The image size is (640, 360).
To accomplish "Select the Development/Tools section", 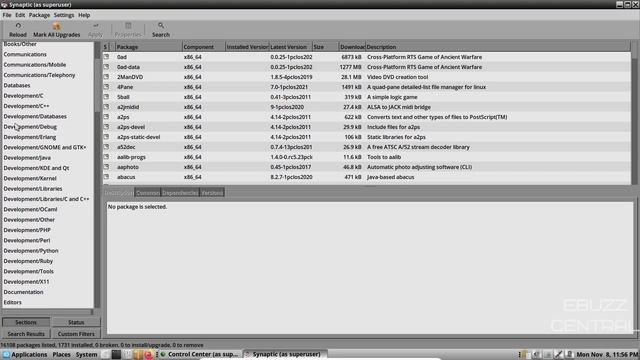I will pos(29,271).
